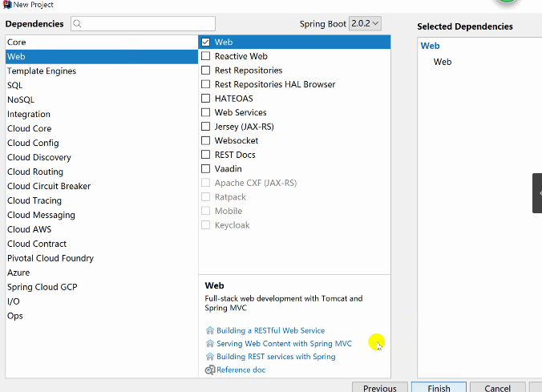Open the Ops category
Viewport: 542px width, 392px height.
pyautogui.click(x=102, y=316)
